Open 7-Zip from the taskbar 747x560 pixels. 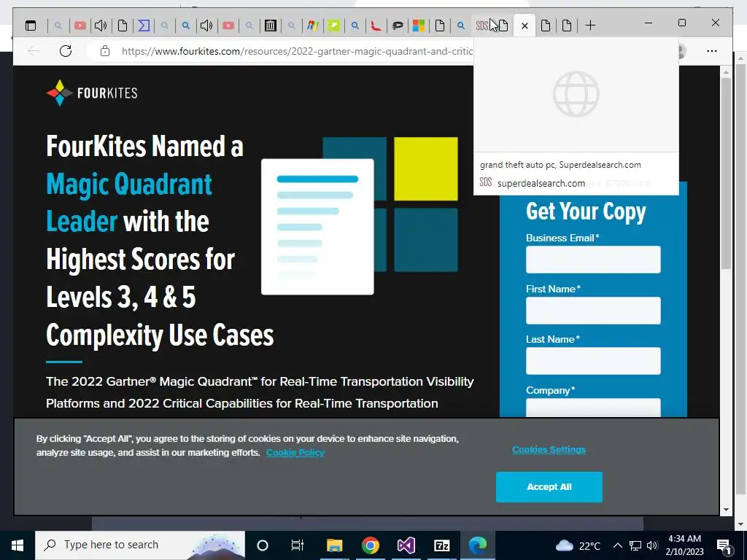click(441, 545)
